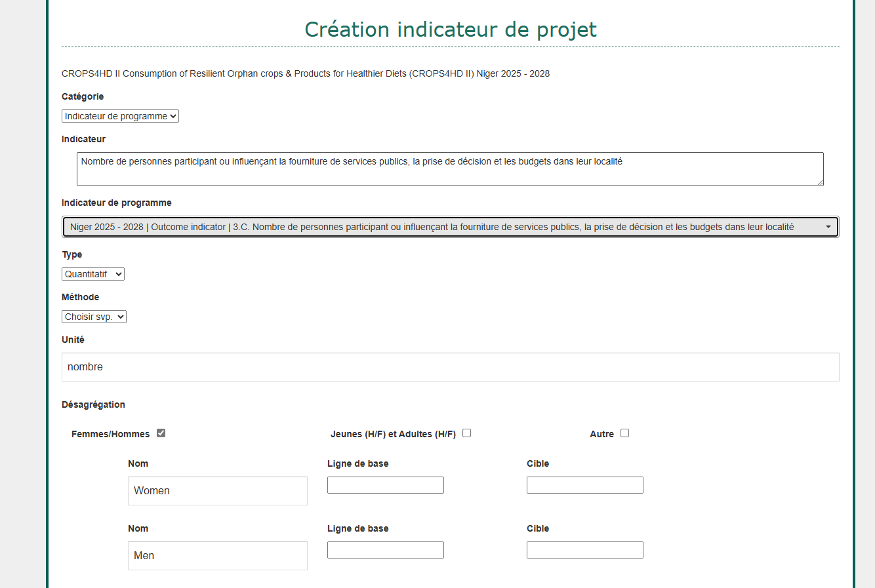The width and height of the screenshot is (875, 588).
Task: Click the Ligne de base field for Men
Action: pos(385,550)
